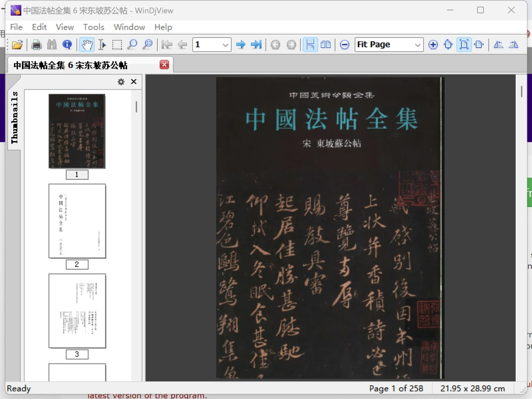Click the vertical Thumbnails panel tab
Viewport: 532px width, 399px height.
14,117
